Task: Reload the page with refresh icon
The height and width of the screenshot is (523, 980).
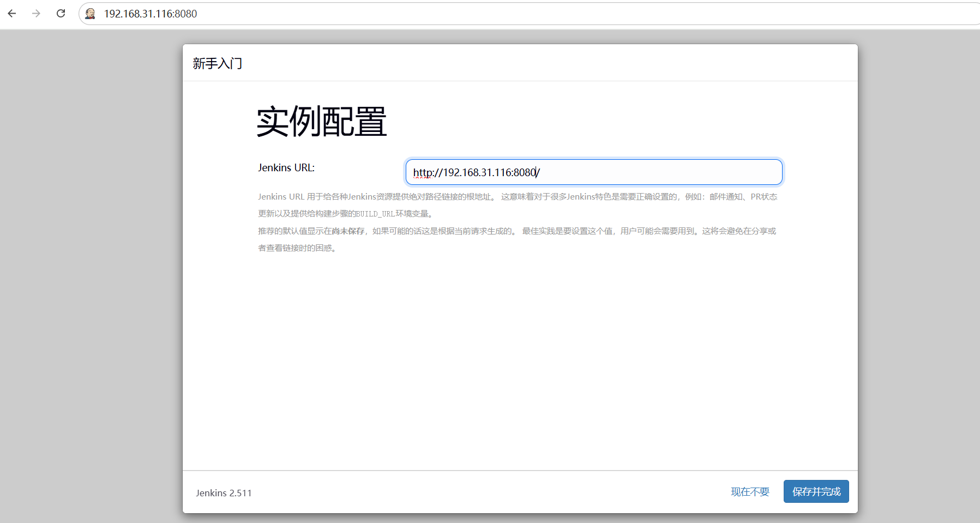Action: tap(61, 14)
